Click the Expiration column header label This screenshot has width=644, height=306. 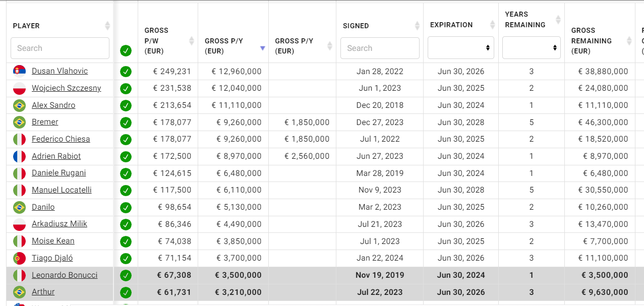tap(451, 25)
